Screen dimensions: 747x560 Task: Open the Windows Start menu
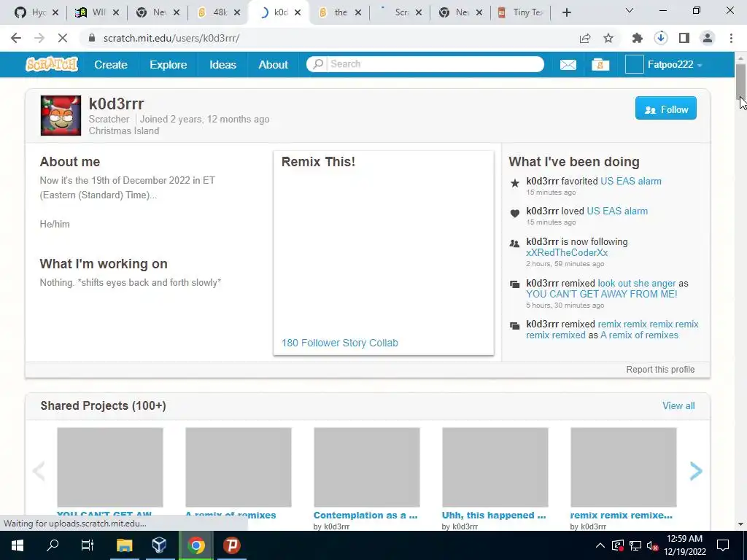click(x=18, y=545)
